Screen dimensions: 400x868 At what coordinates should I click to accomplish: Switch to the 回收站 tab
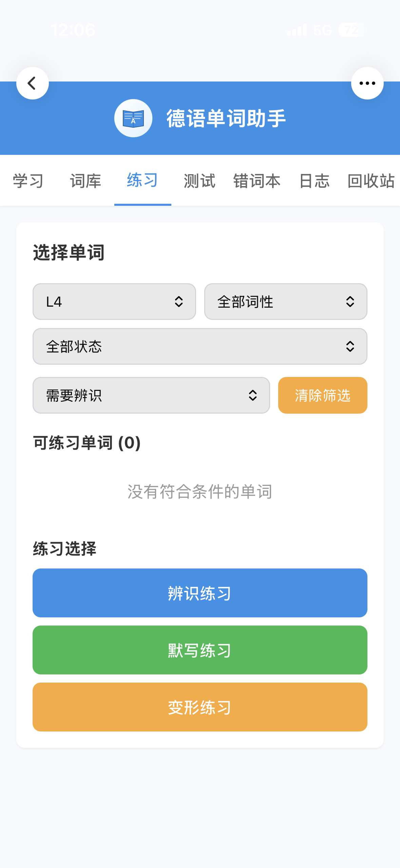[371, 181]
